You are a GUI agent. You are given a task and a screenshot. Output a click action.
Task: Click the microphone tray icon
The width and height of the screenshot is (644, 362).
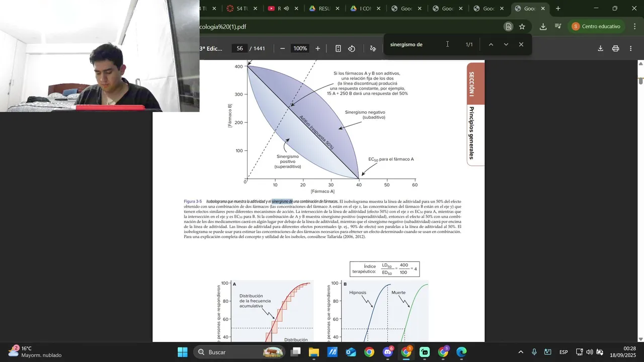click(534, 352)
